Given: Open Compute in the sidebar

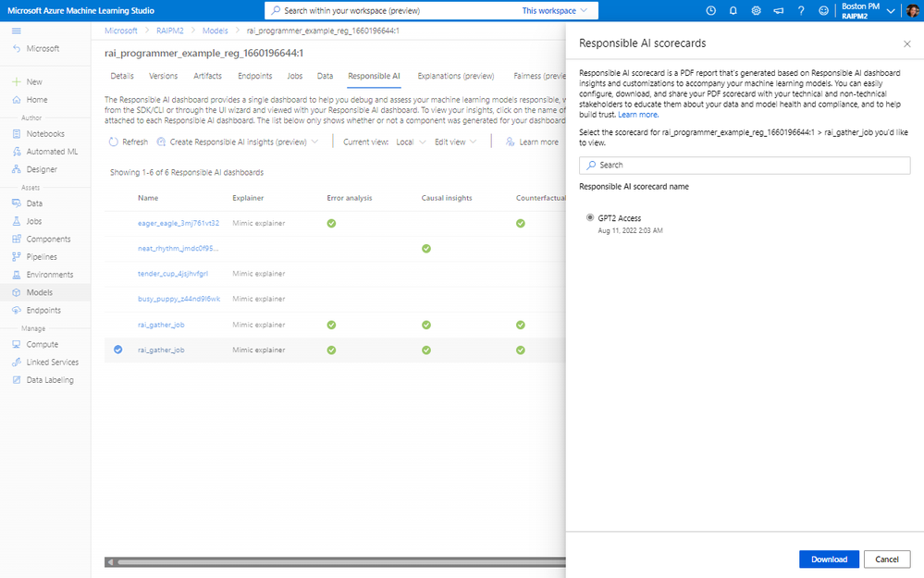Looking at the screenshot, I should tap(35, 344).
